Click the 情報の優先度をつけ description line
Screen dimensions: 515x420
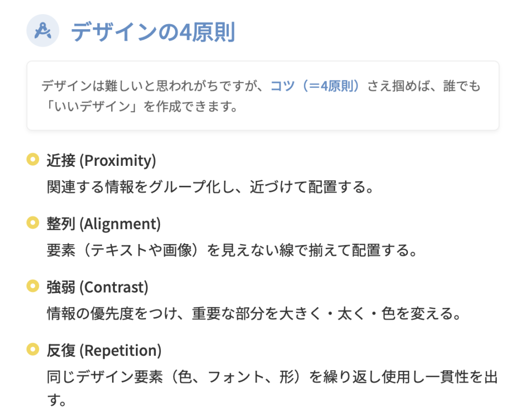[254, 313]
